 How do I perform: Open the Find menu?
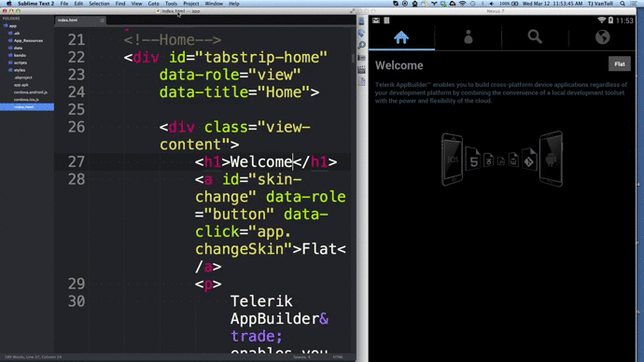[120, 4]
